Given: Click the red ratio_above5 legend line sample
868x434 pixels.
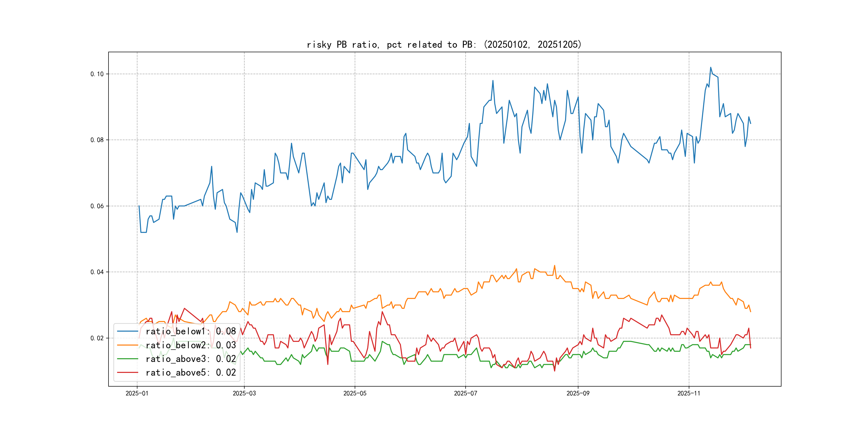Looking at the screenshot, I should coord(127,372).
